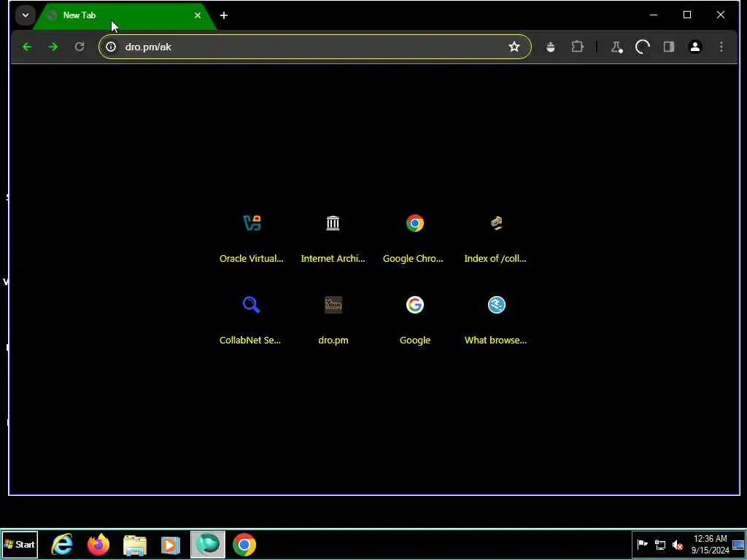Open What browse... shortcut tile
The height and width of the screenshot is (560, 747).
496,321
